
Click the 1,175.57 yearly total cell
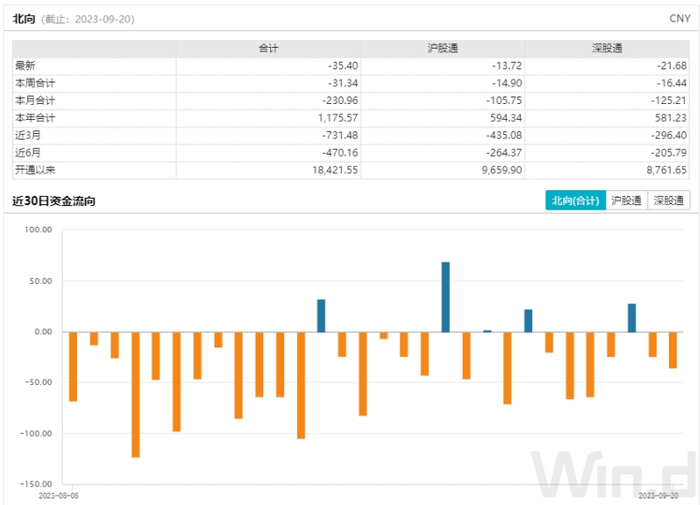point(338,118)
